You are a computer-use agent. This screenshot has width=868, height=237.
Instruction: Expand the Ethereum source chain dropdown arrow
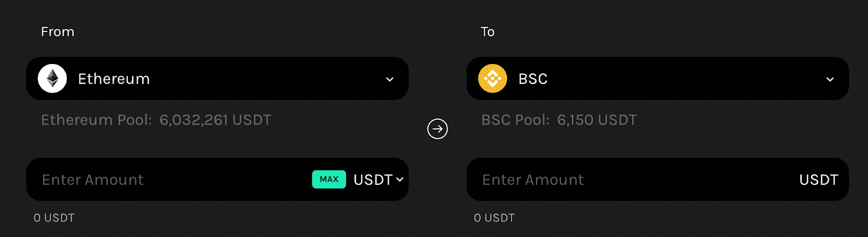[390, 79]
